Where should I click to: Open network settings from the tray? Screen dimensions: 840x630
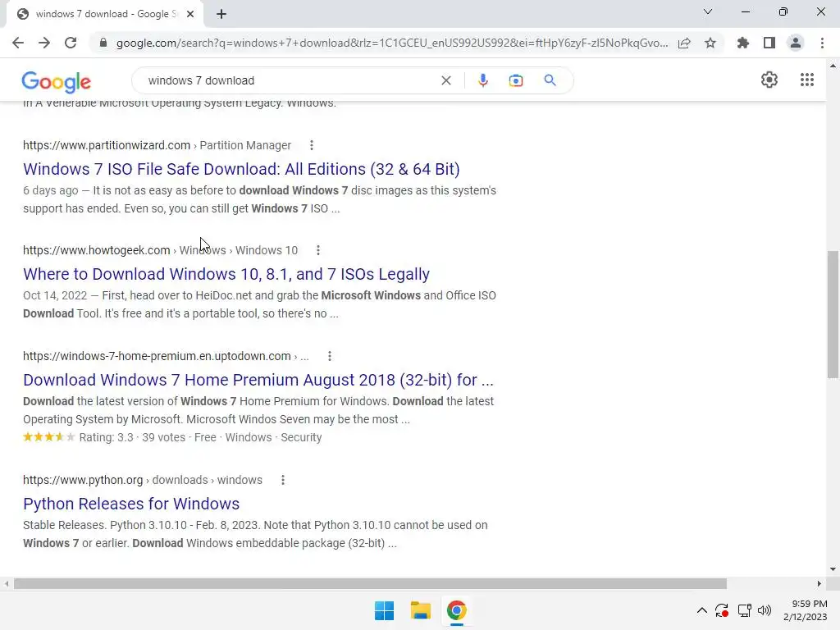click(744, 610)
